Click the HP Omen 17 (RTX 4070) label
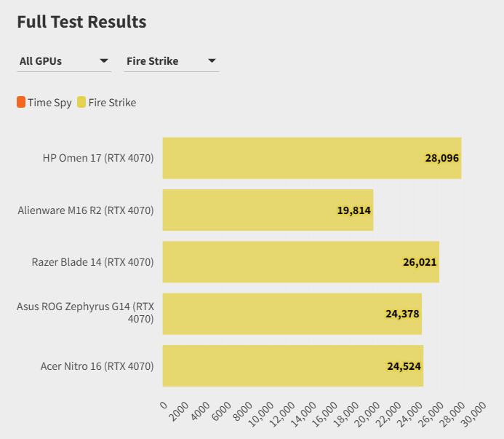This screenshot has height=439, width=504. coord(98,158)
